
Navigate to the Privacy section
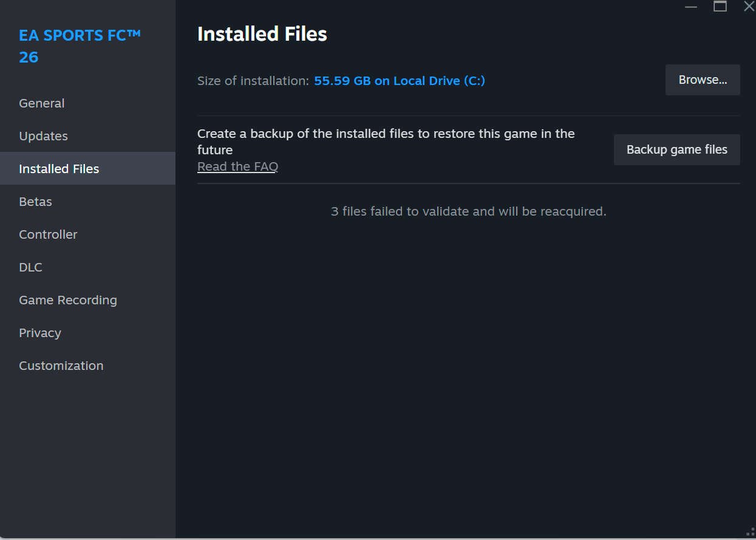tap(40, 333)
